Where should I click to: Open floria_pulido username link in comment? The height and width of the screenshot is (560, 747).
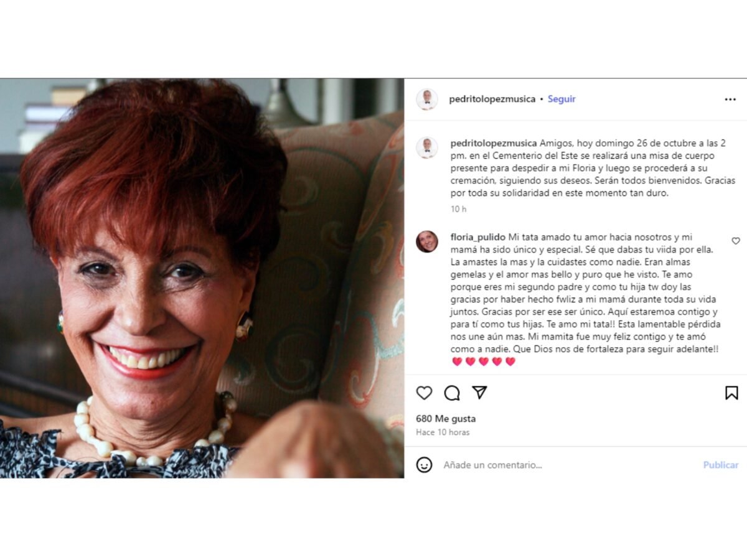(x=478, y=237)
